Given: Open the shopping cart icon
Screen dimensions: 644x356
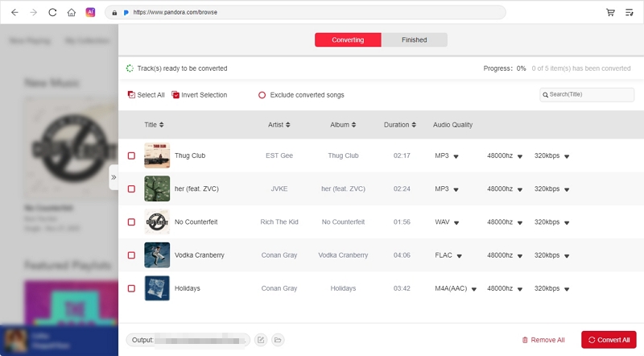Looking at the screenshot, I should [x=610, y=12].
